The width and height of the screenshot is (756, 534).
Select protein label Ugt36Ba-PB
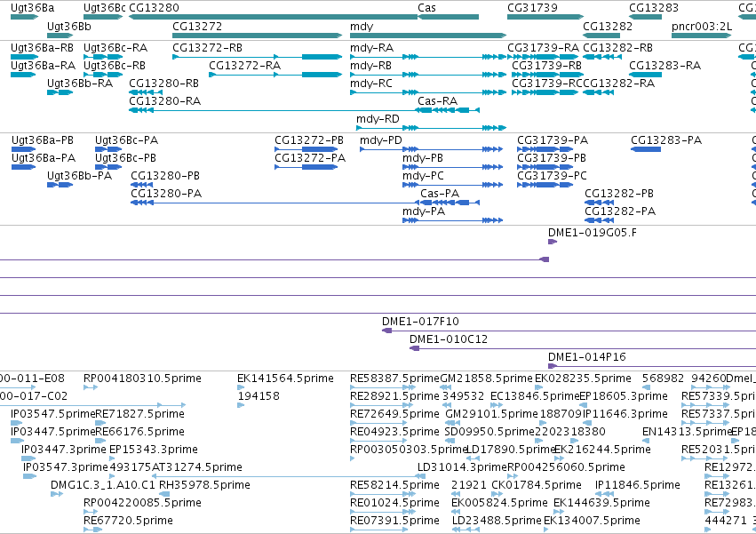click(x=43, y=139)
